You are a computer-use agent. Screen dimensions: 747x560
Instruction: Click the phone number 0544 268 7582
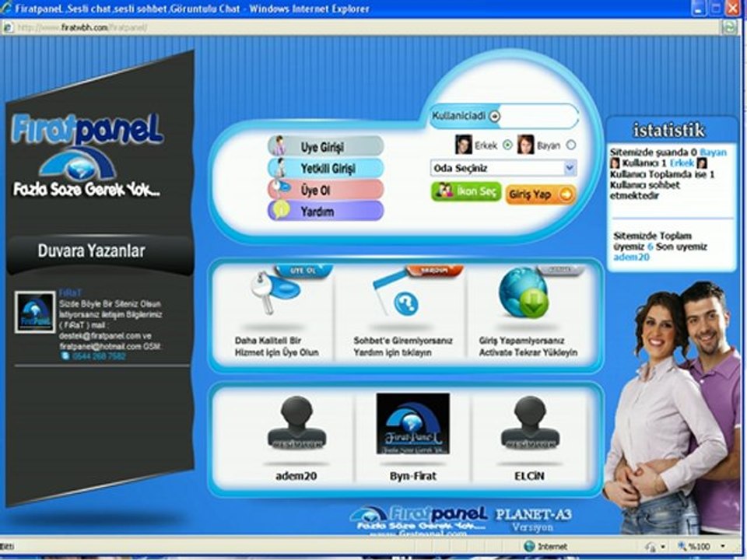pos(99,356)
